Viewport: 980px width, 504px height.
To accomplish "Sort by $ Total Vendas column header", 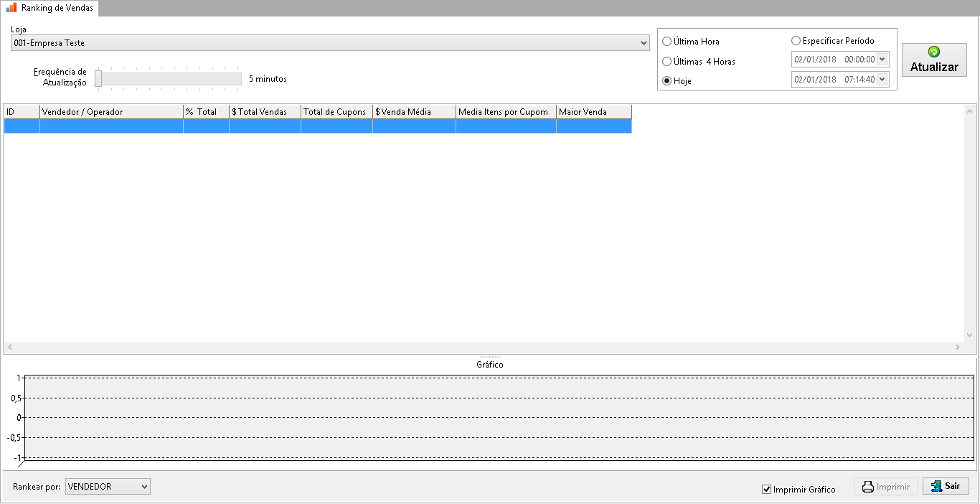I will click(265, 112).
